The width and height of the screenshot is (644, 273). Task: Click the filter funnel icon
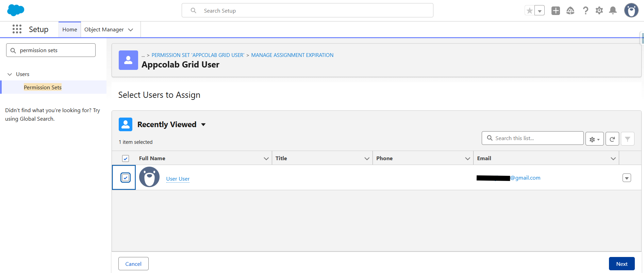pyautogui.click(x=628, y=139)
